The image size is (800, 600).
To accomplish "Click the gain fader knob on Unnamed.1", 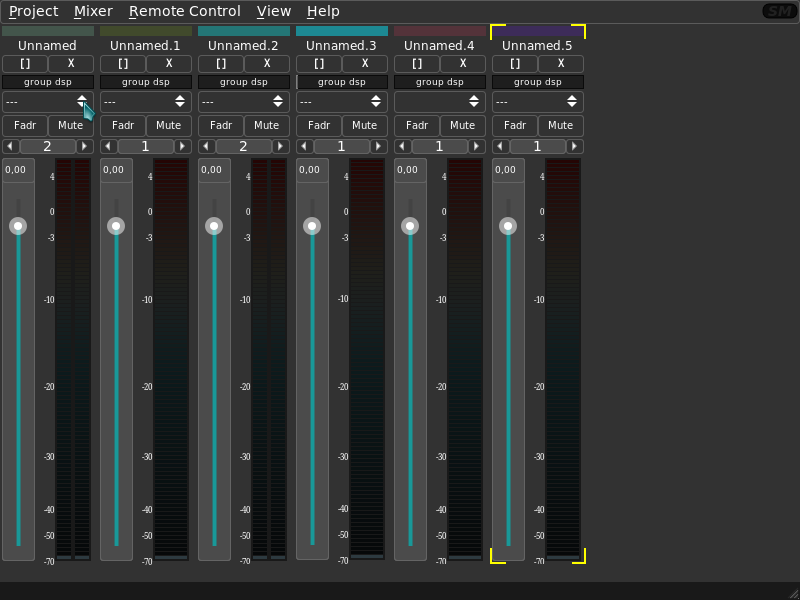I will (x=116, y=226).
